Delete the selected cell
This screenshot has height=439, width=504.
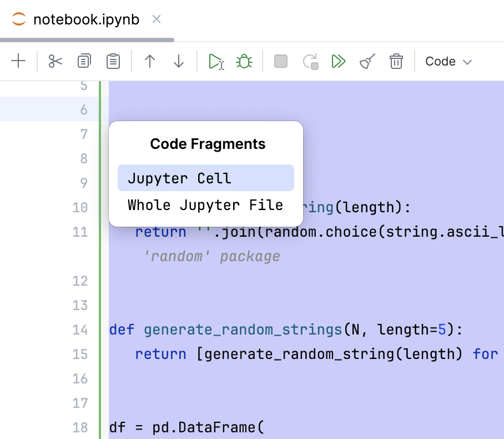point(396,61)
